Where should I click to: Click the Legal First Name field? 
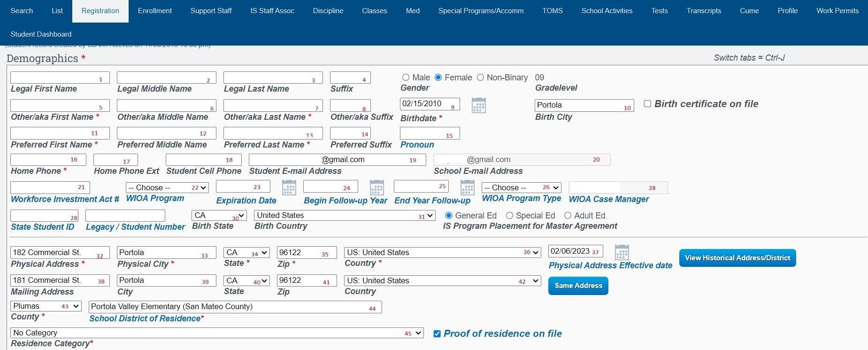click(60, 78)
